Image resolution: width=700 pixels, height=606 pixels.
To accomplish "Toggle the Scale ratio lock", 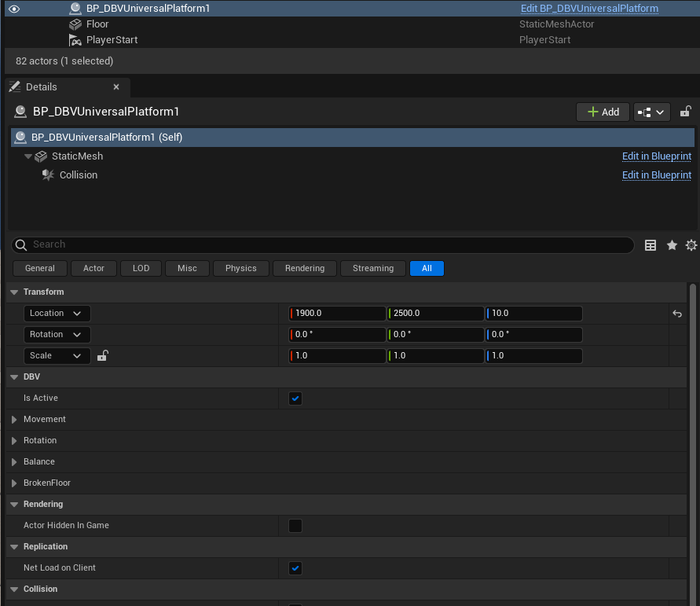I will tap(103, 355).
